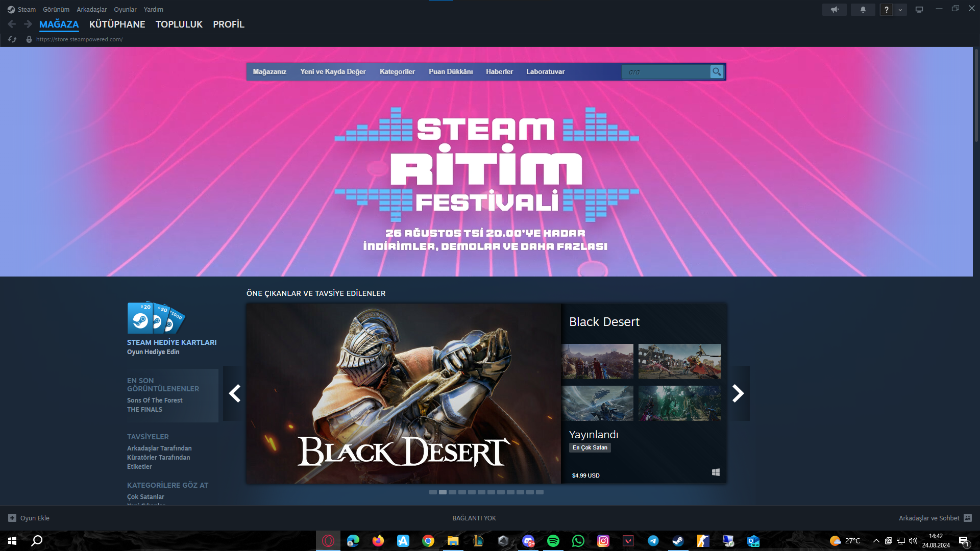Open the Steam announcements megaphone icon
The image size is (980, 551).
pos(835,10)
